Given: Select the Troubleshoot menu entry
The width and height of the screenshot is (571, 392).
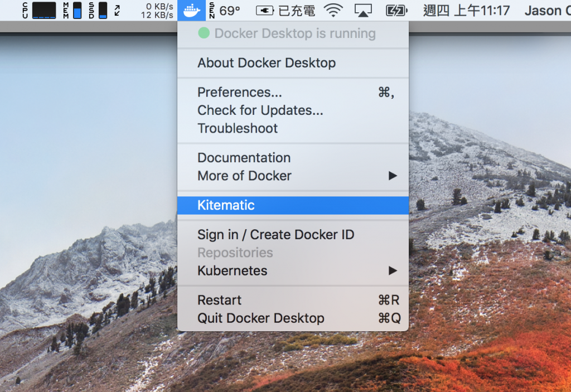Looking at the screenshot, I should 293,128.
